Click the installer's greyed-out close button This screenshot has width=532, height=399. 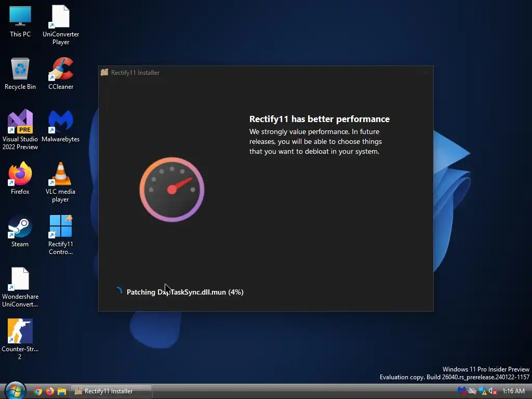(426, 72)
